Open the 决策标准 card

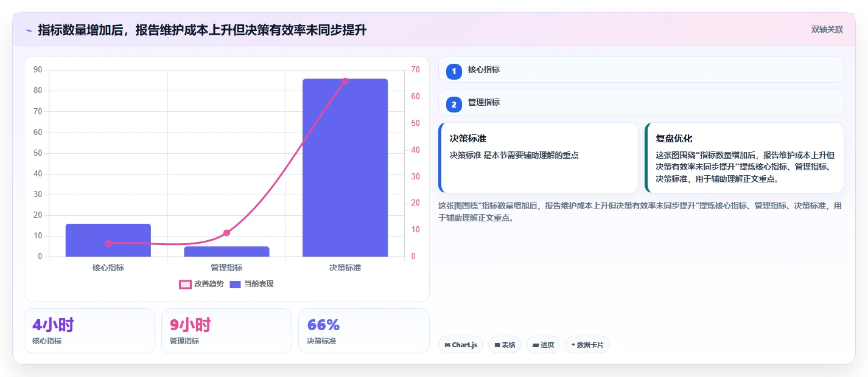click(x=538, y=157)
